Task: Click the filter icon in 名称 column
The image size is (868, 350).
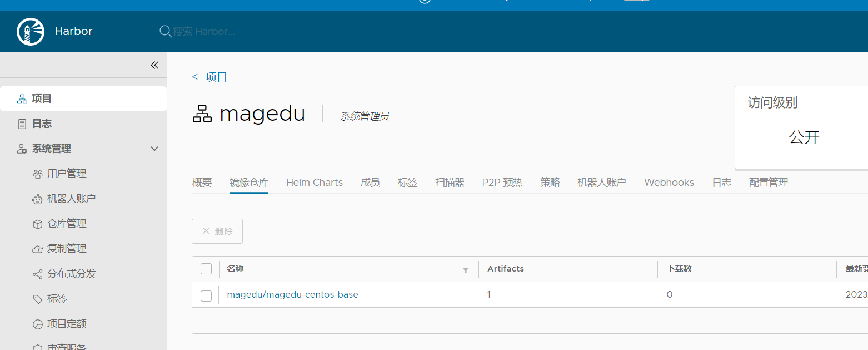Action: (466, 270)
